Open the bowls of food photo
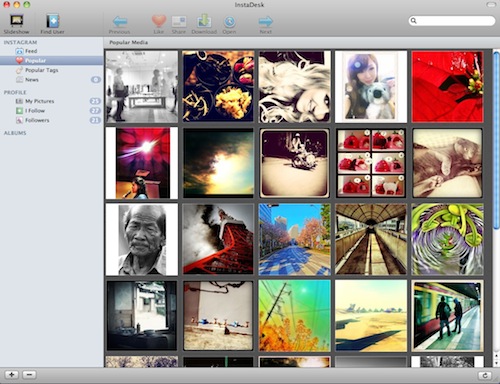The image size is (500, 384). coord(218,86)
